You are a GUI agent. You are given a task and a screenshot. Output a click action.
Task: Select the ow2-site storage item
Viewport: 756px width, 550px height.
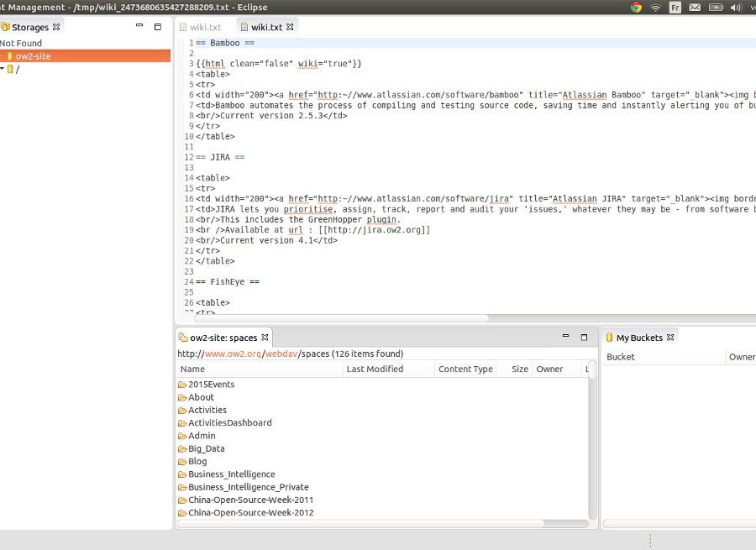[86, 56]
